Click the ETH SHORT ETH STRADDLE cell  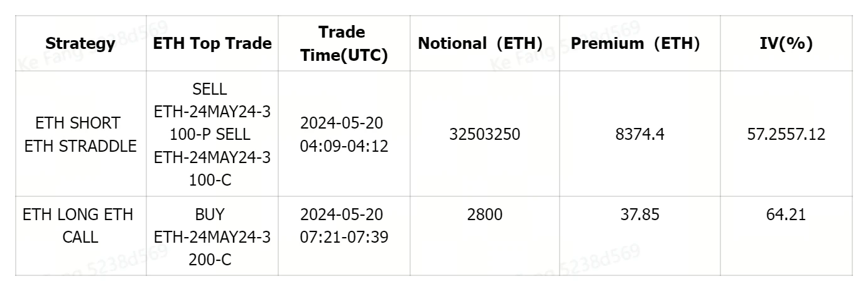pos(80,134)
